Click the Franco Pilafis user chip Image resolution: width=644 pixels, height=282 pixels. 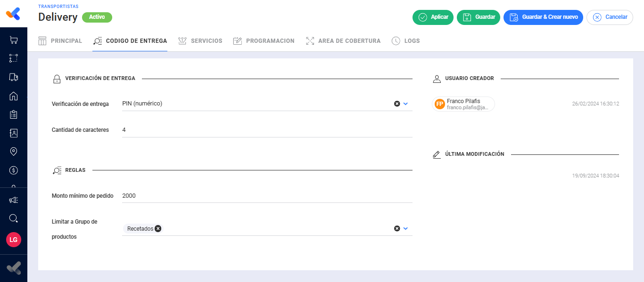[463, 104]
